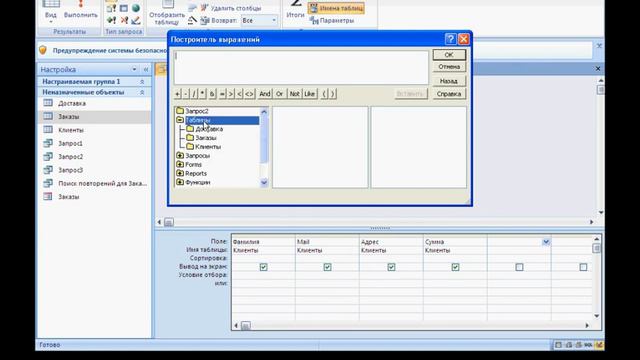Expand the Forms node in expression tree
This screenshot has height=360, width=640.
click(180, 164)
